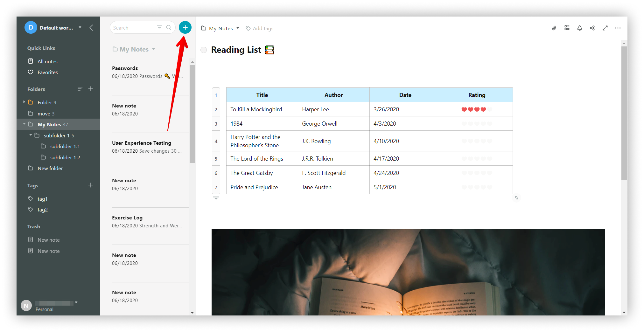This screenshot has height=332, width=644.
Task: Click the user avatar N icon
Action: pyautogui.click(x=26, y=305)
